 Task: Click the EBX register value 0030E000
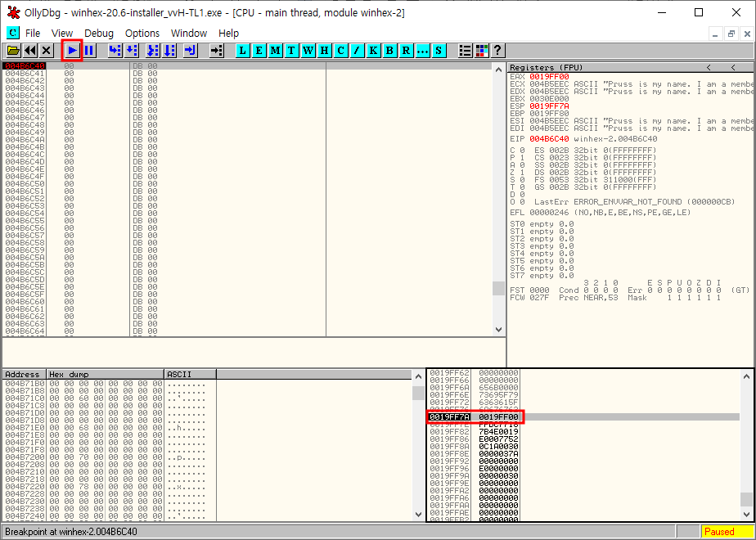549,99
